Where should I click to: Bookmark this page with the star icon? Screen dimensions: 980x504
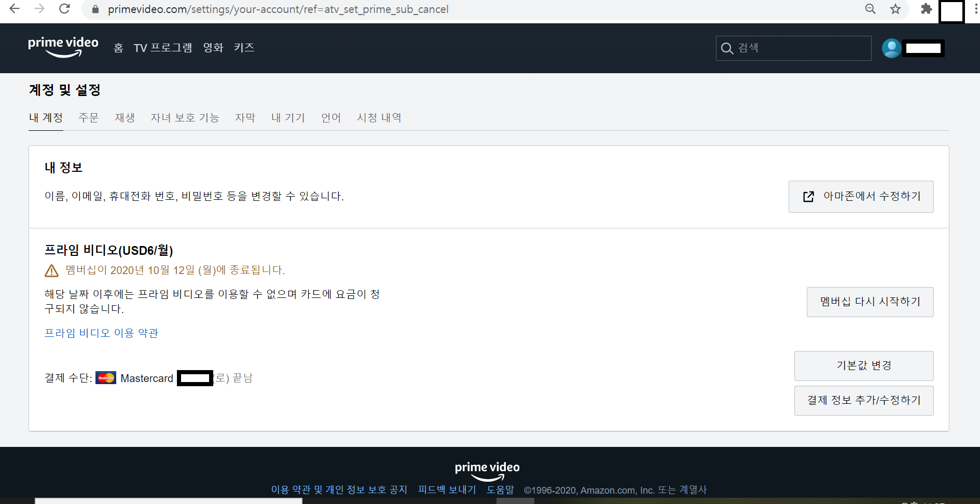[x=895, y=9]
